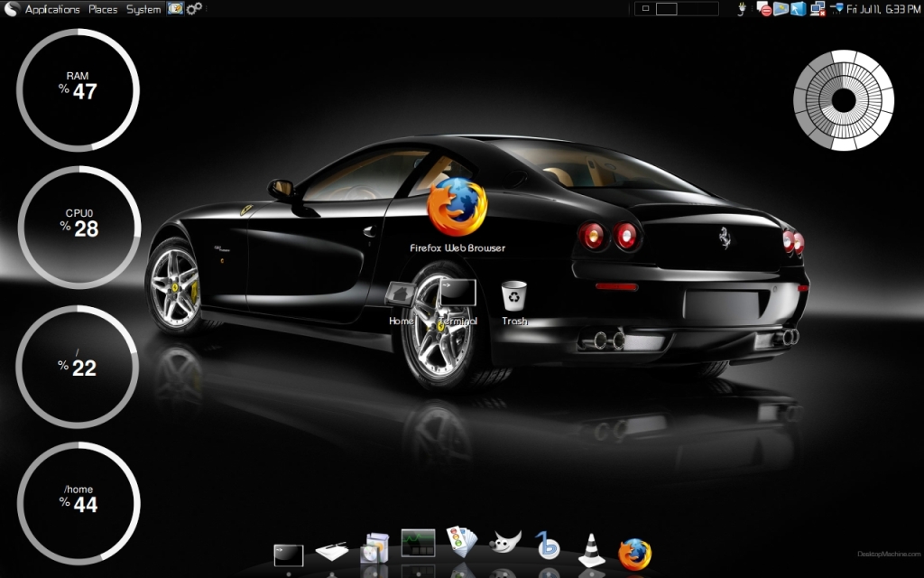Click the distro logo in the top panel
924x578 pixels.
click(x=12, y=9)
